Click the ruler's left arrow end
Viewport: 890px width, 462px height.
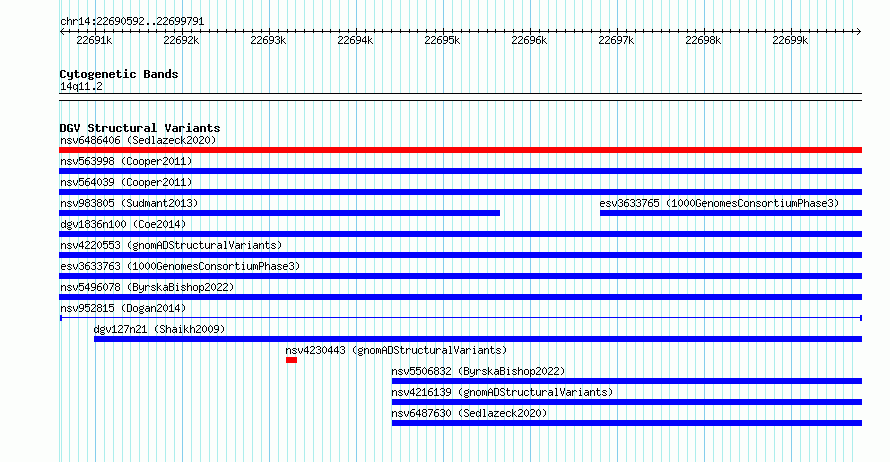pyautogui.click(x=62, y=32)
